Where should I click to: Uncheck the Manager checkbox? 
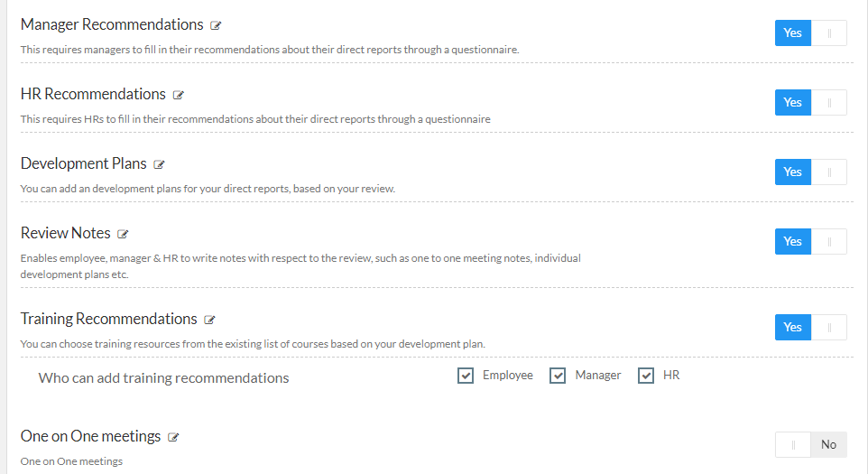pos(558,376)
